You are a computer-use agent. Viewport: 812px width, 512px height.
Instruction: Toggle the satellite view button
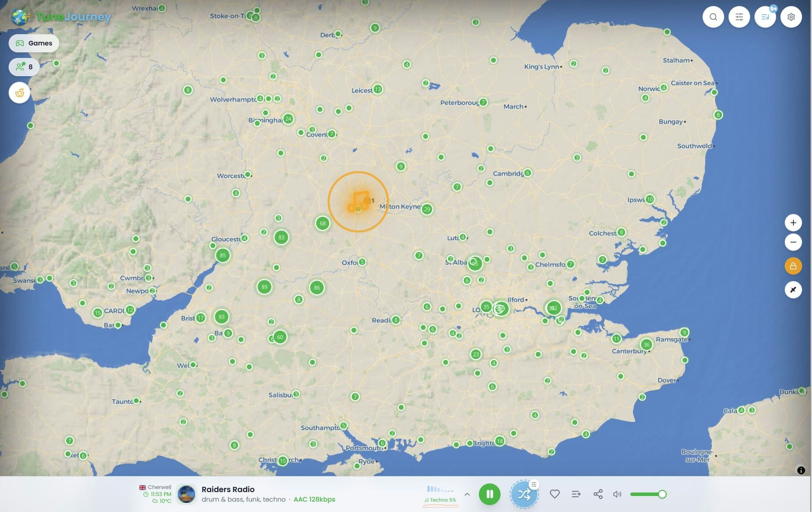793,290
